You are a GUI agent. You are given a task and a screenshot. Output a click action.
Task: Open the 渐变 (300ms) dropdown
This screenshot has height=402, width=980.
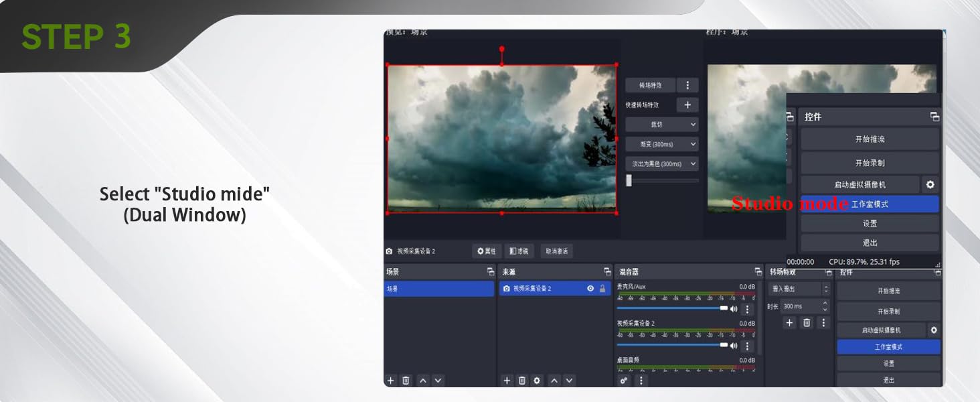click(x=661, y=144)
